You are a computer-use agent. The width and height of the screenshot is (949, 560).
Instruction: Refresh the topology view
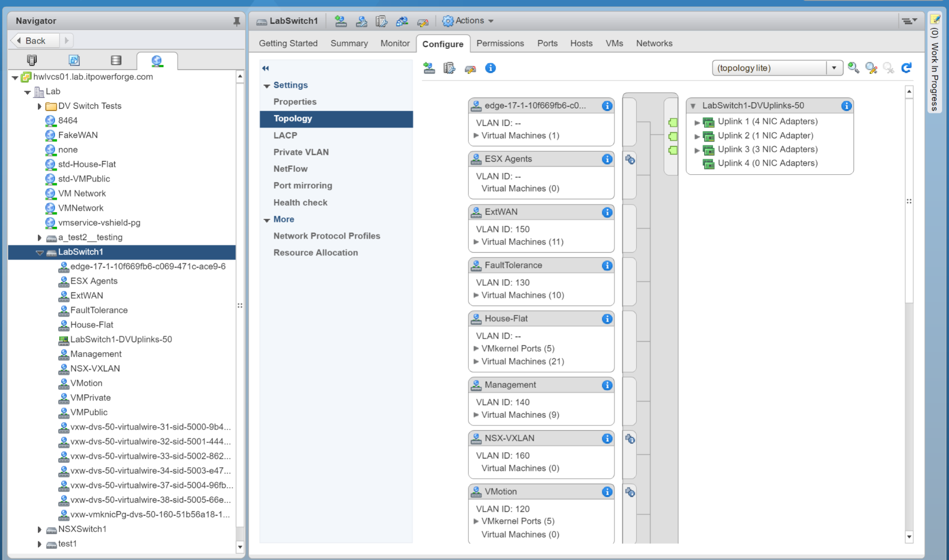click(906, 68)
